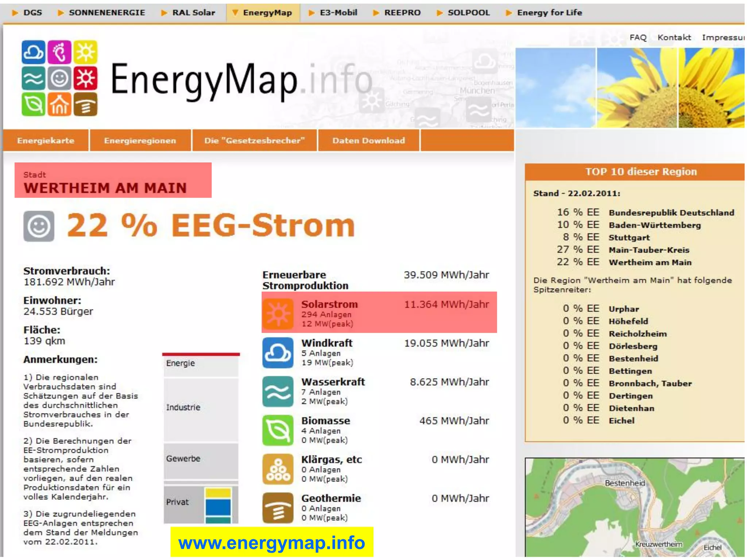The image size is (747, 560).
Task: Click the smiley icon beside 22 % EEG-Strom
Action: (39, 226)
